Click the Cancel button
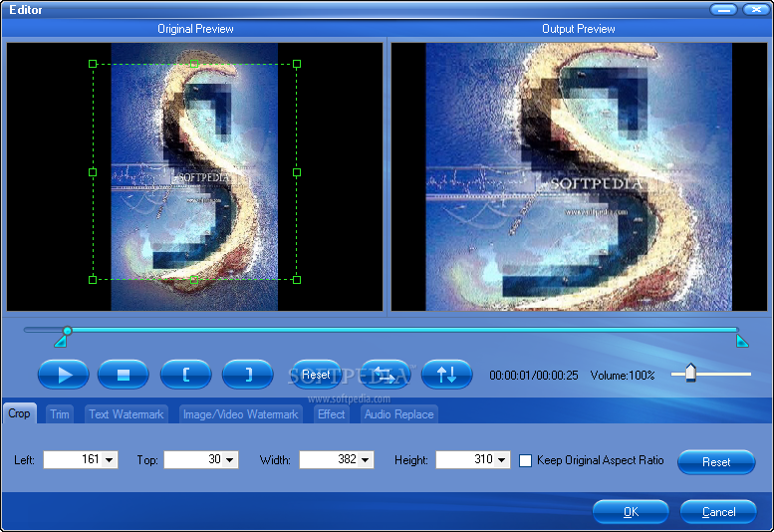The width and height of the screenshot is (774, 532). [x=718, y=512]
